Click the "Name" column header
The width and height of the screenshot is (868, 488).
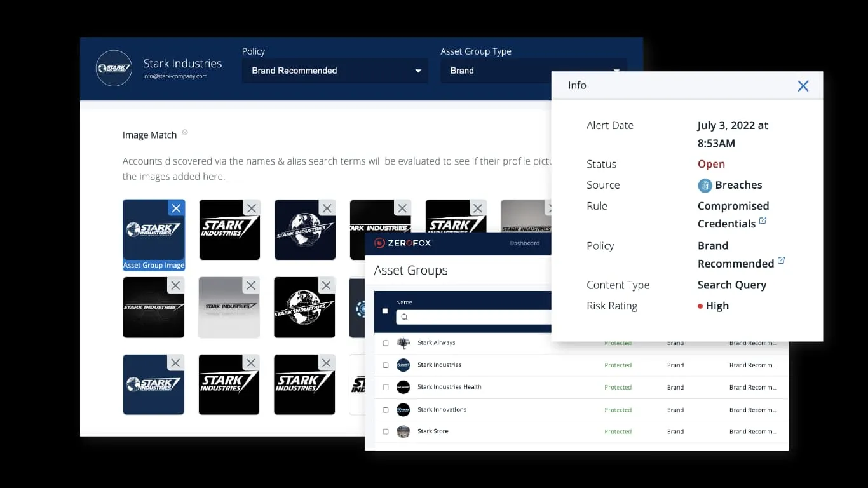(404, 302)
